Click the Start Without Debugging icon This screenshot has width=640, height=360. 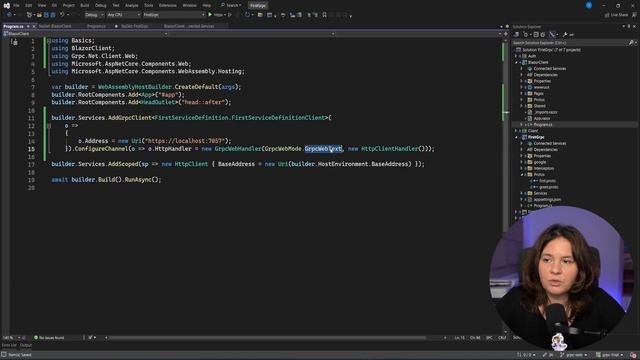pyautogui.click(x=230, y=15)
